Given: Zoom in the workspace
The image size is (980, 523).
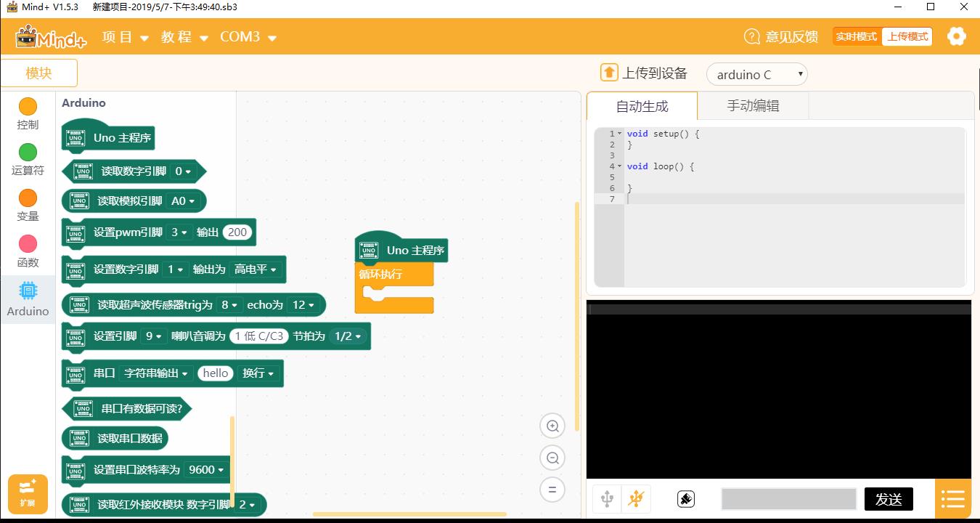Looking at the screenshot, I should tap(552, 426).
